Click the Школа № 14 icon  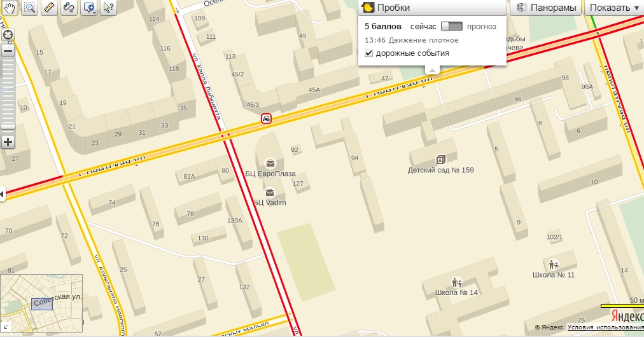click(x=457, y=282)
